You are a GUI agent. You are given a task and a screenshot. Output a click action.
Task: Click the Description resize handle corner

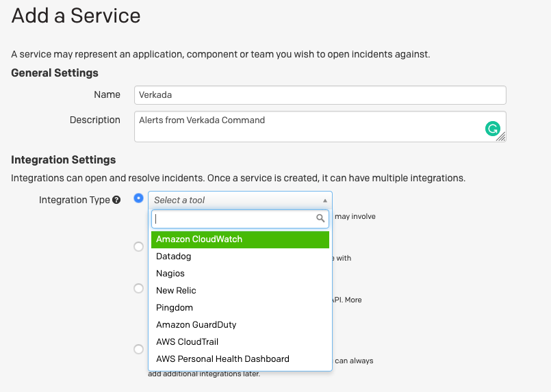[501, 137]
